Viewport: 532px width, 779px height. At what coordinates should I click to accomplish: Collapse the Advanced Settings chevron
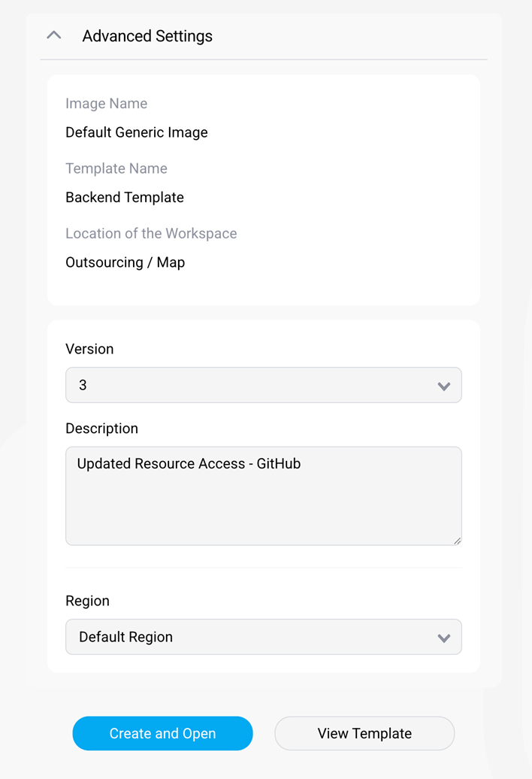(x=53, y=35)
